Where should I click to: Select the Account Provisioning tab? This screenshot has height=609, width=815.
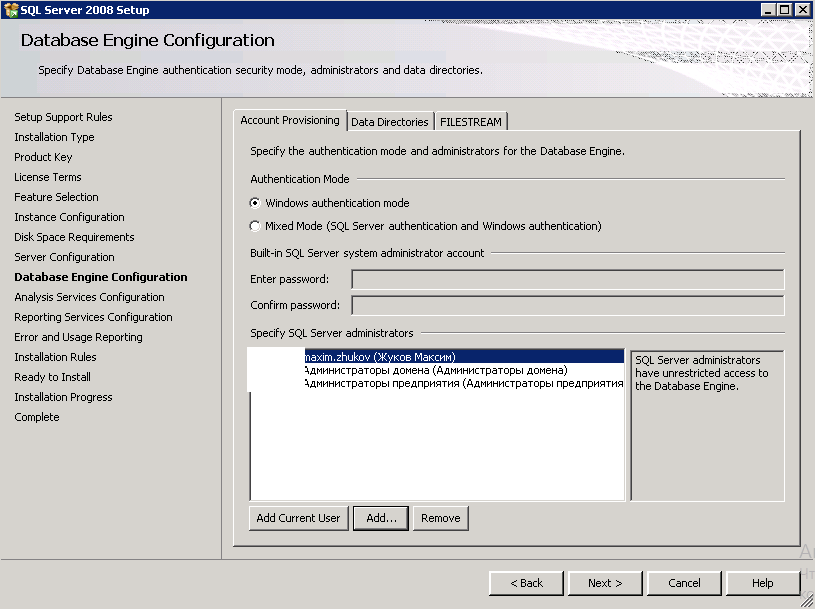290,121
